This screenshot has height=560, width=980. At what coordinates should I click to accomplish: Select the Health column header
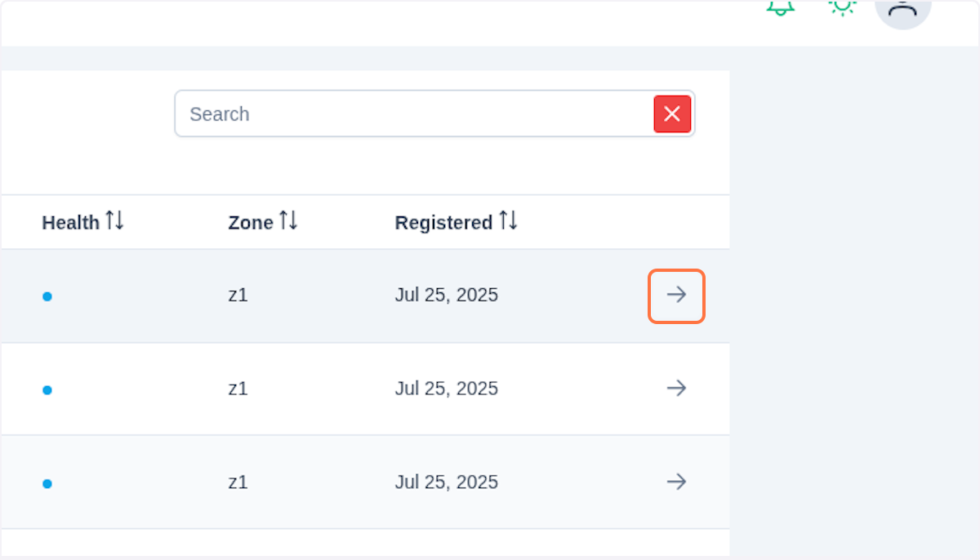(72, 222)
